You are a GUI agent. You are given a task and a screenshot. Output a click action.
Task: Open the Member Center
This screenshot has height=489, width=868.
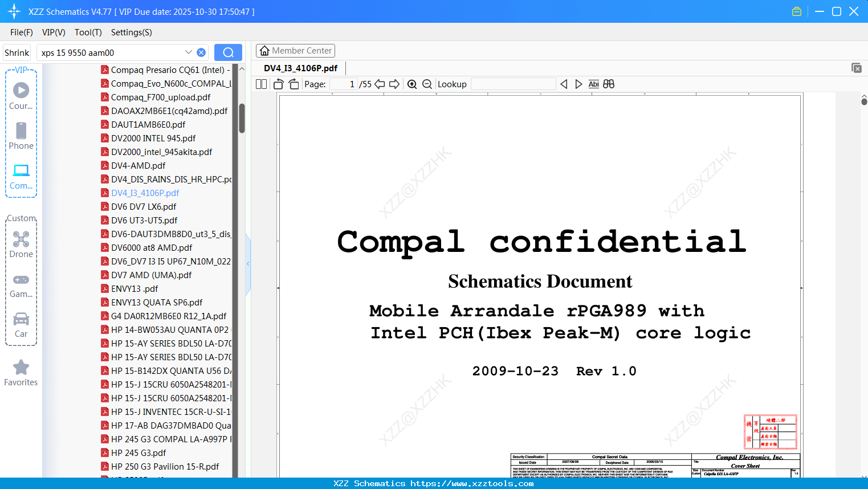pos(295,51)
